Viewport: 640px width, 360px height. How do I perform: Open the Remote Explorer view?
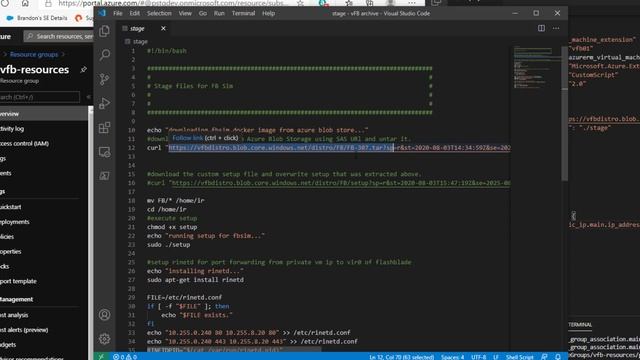point(104,152)
